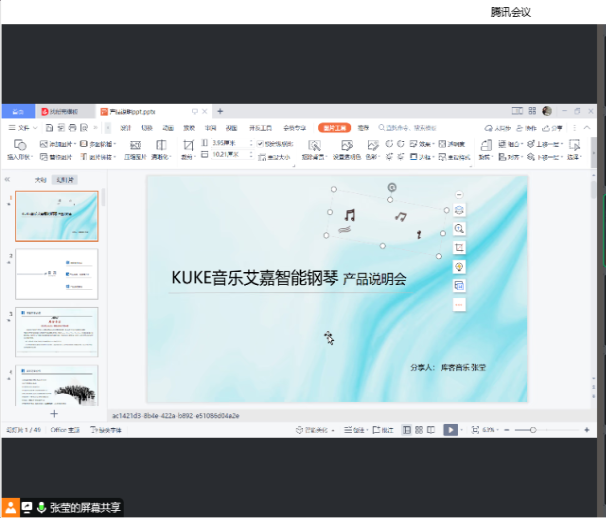
Task: Collapse the floating image toolbar with minus button
Action: tap(459, 194)
